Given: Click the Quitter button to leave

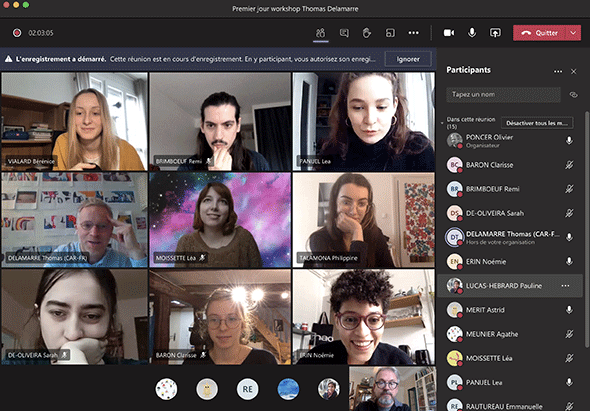Looking at the screenshot, I should pos(540,33).
